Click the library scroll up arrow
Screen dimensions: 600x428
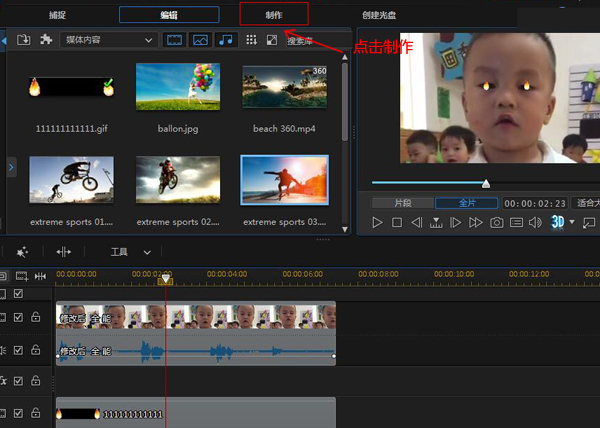(345, 57)
